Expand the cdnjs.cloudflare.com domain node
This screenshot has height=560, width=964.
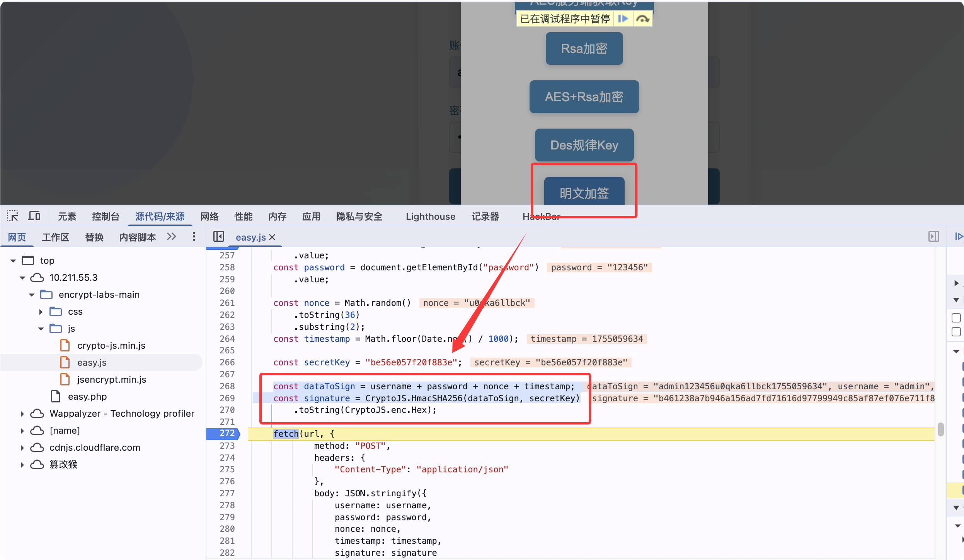click(x=22, y=448)
